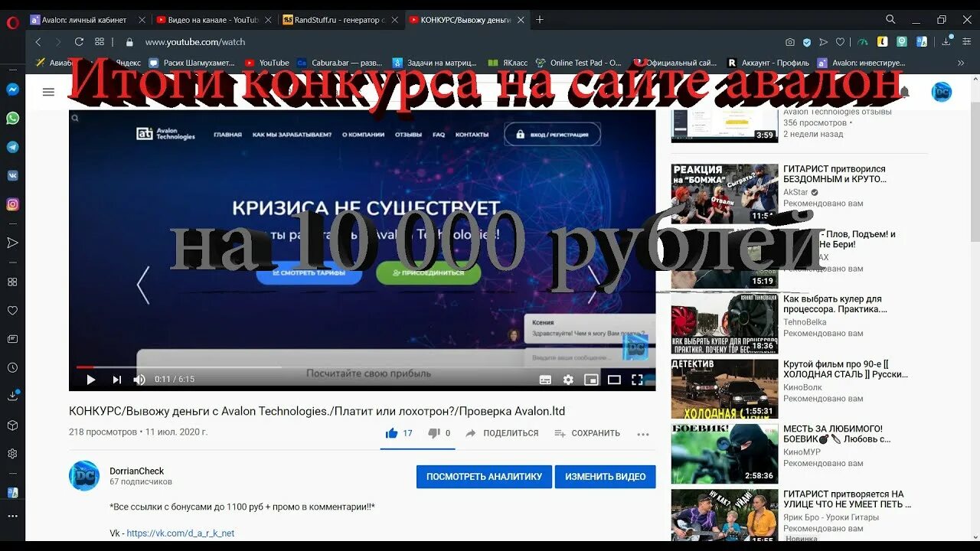Screen dimensions: 980x551
Task: Expand hidden bookmarks bar chevron
Action: pos(961,63)
